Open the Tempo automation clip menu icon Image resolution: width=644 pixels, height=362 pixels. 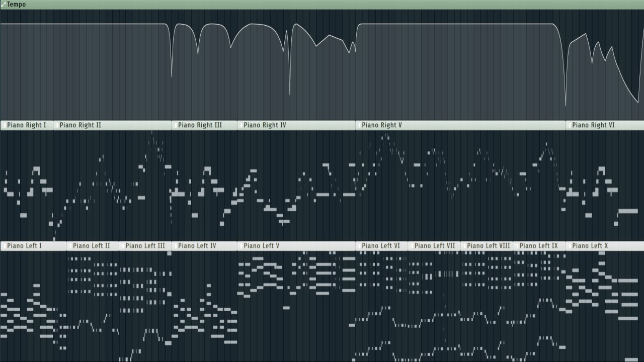pyautogui.click(x=4, y=5)
